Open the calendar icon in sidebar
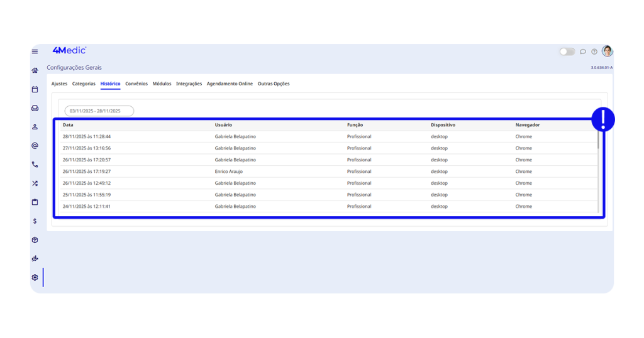Image resolution: width=644 pixels, height=338 pixels. pyautogui.click(x=35, y=89)
